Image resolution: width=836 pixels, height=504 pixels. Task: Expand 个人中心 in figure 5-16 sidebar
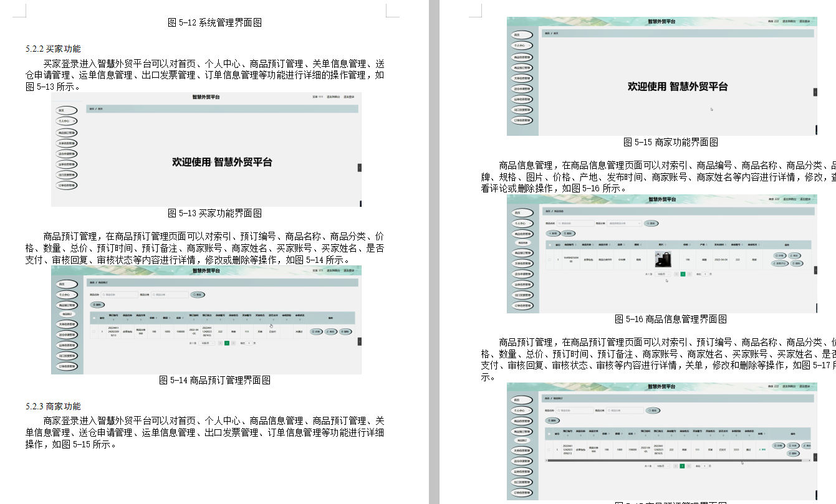[x=522, y=223]
